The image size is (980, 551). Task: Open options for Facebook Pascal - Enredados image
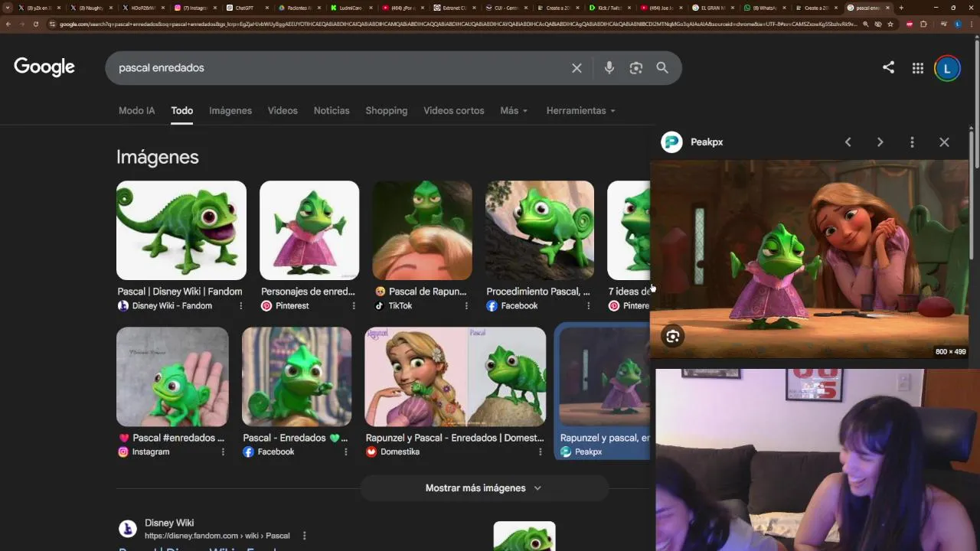346,452
